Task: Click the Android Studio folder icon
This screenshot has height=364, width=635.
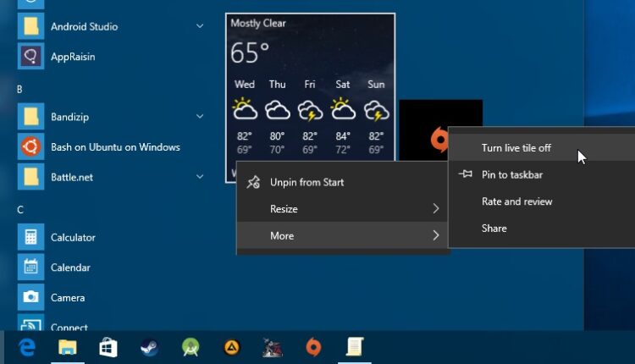Action: pyautogui.click(x=30, y=26)
